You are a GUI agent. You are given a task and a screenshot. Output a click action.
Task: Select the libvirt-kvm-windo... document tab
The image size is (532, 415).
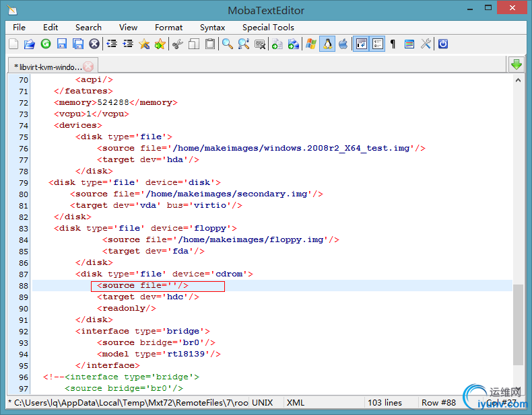coord(46,67)
